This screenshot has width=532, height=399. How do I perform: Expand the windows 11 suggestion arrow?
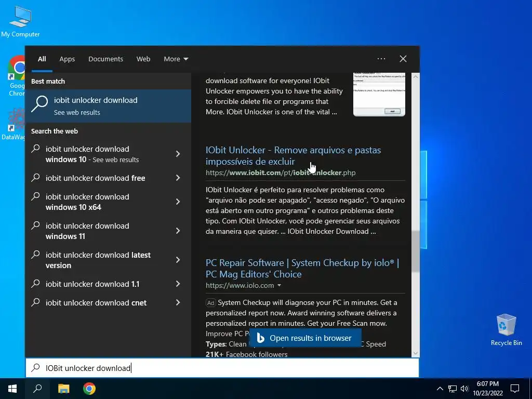pyautogui.click(x=178, y=231)
